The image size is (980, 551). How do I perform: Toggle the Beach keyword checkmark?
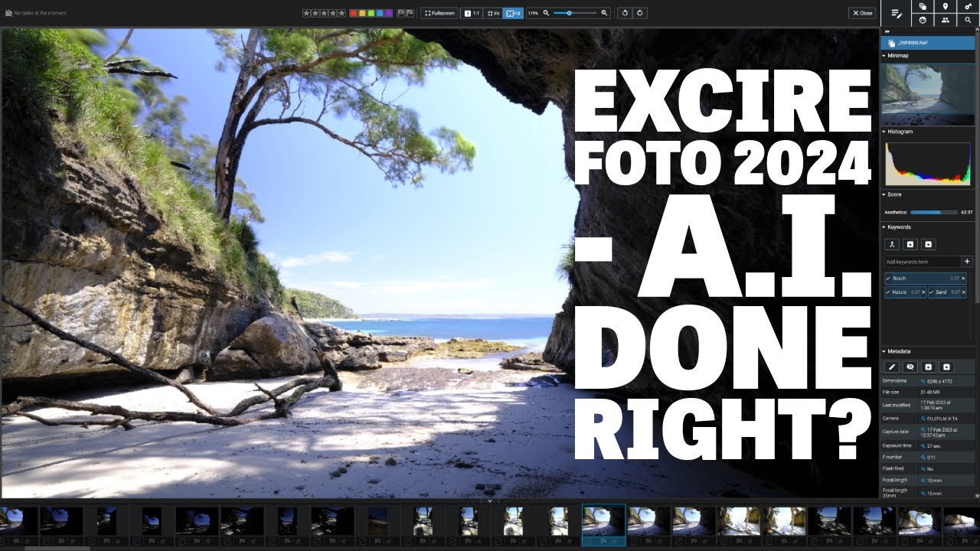click(888, 279)
